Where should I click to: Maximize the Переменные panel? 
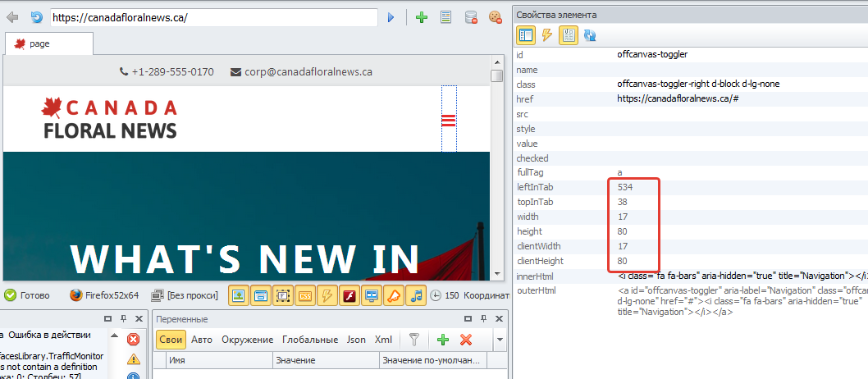[468, 318]
